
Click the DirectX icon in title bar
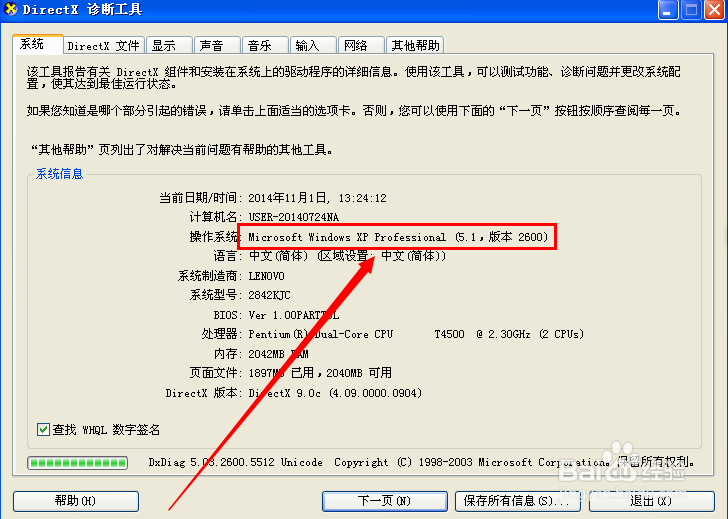(10, 9)
